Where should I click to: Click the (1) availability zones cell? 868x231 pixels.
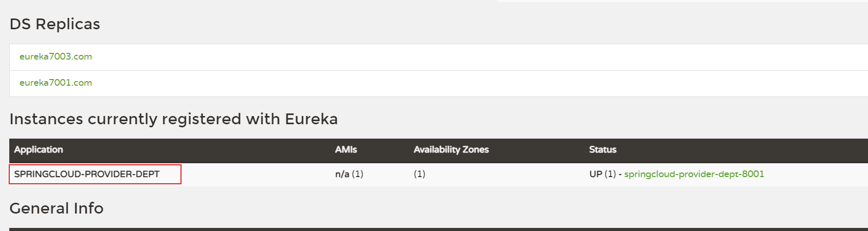pos(419,174)
